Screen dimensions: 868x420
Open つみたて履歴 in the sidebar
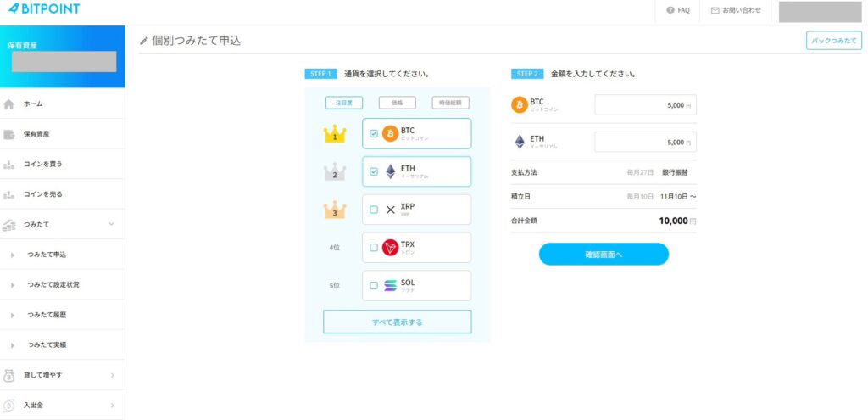coord(53,315)
